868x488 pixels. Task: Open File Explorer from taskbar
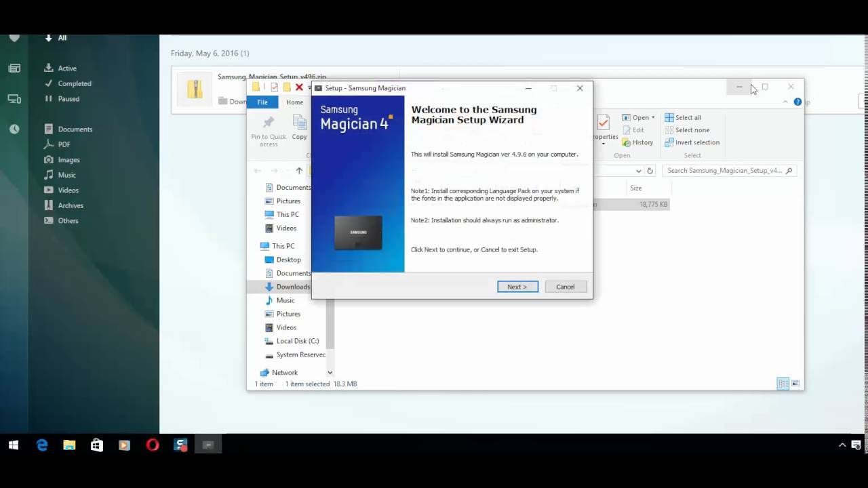click(x=69, y=445)
